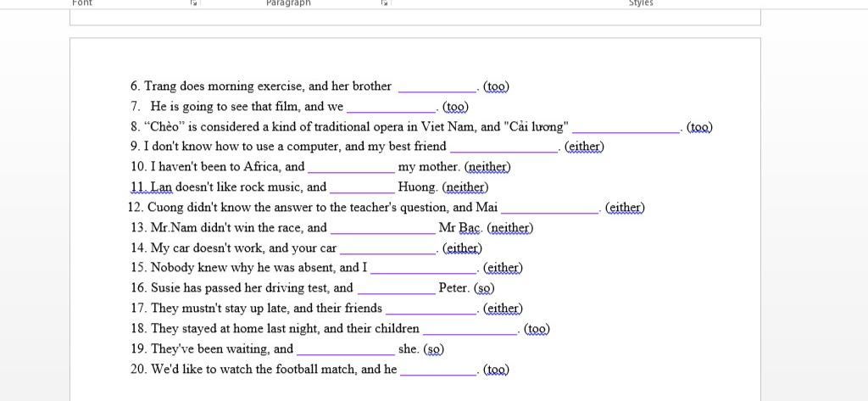Click the text 'Susie has passed her driving test, and'
The width and height of the screenshot is (868, 401).
click(x=252, y=288)
